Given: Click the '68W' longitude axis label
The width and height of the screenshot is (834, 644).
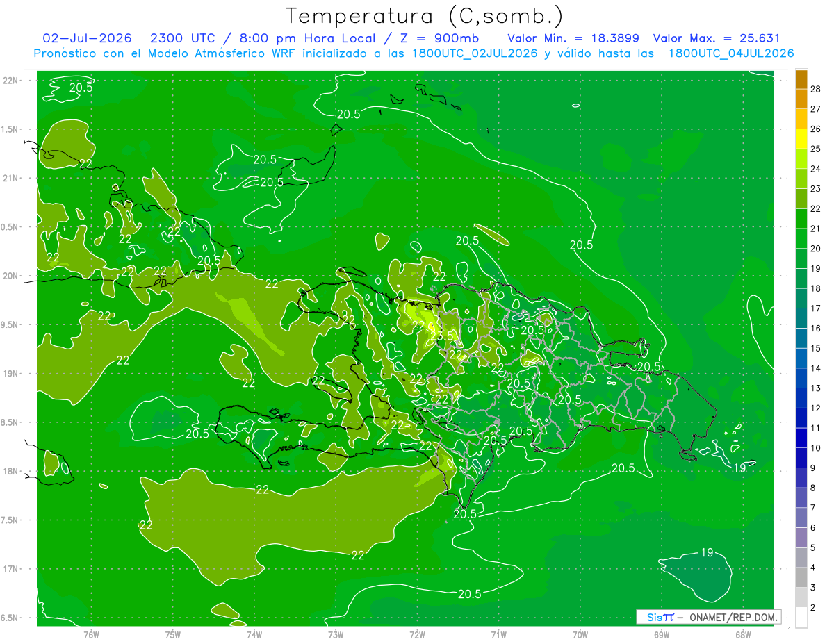Looking at the screenshot, I should point(743,634).
